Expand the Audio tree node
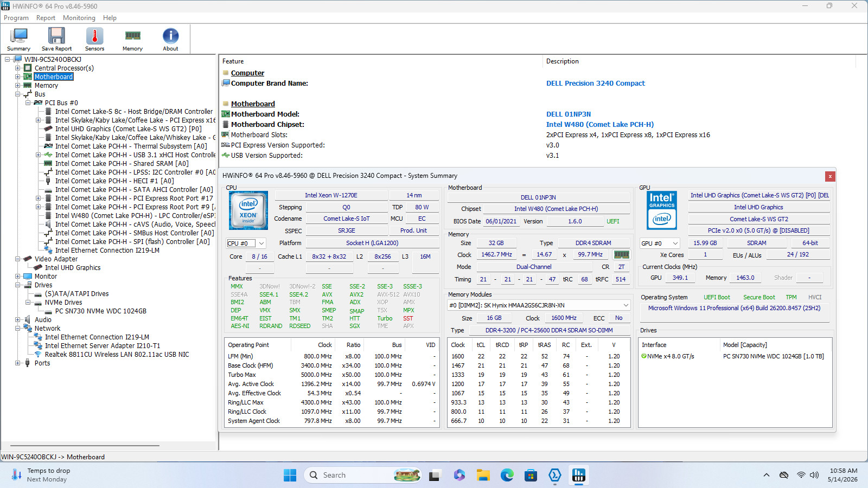Screen dimensions: 868x488 [17, 320]
